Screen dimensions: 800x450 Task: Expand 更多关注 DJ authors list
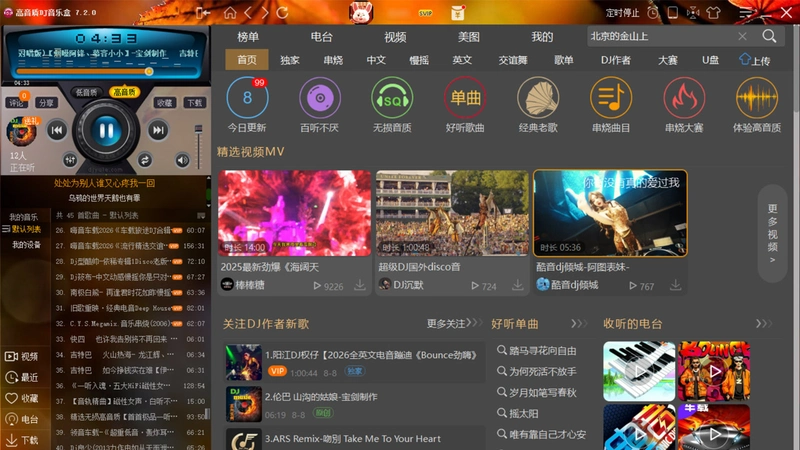click(x=454, y=323)
